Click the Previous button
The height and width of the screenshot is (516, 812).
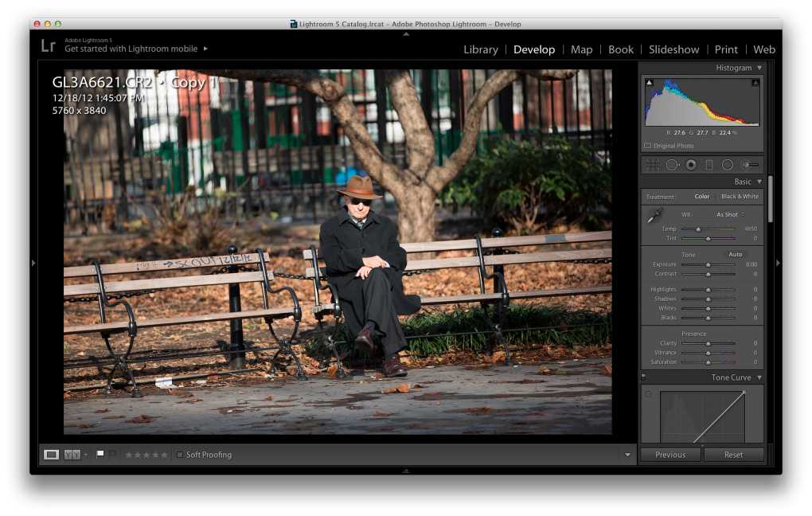(x=670, y=455)
